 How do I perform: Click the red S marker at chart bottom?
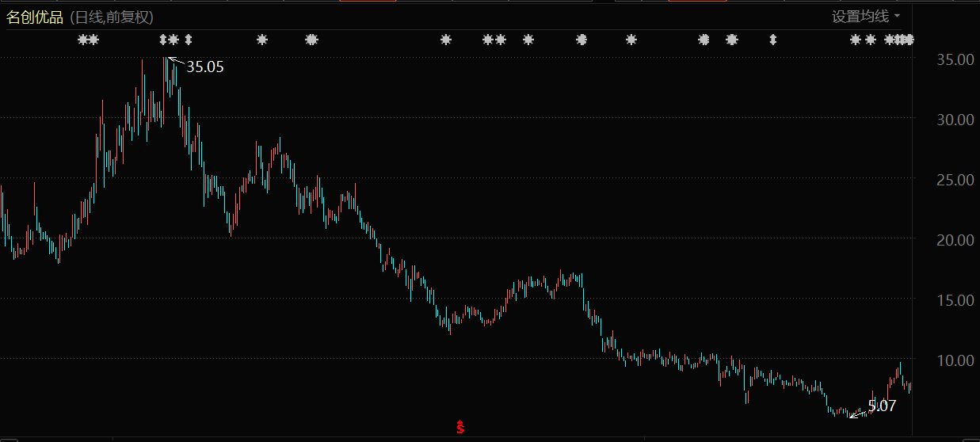coord(459,428)
